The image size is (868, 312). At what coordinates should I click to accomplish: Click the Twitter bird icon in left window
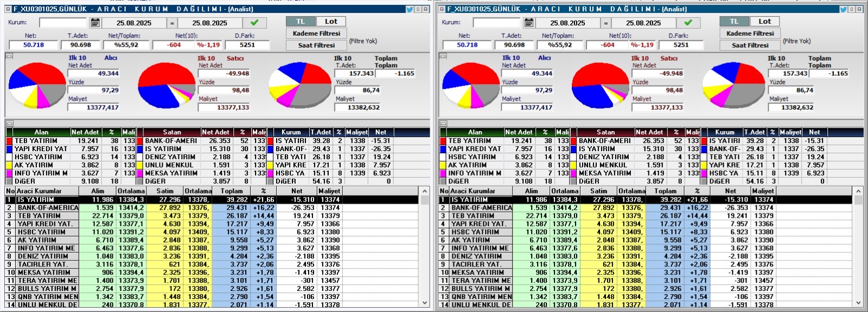pos(410,9)
